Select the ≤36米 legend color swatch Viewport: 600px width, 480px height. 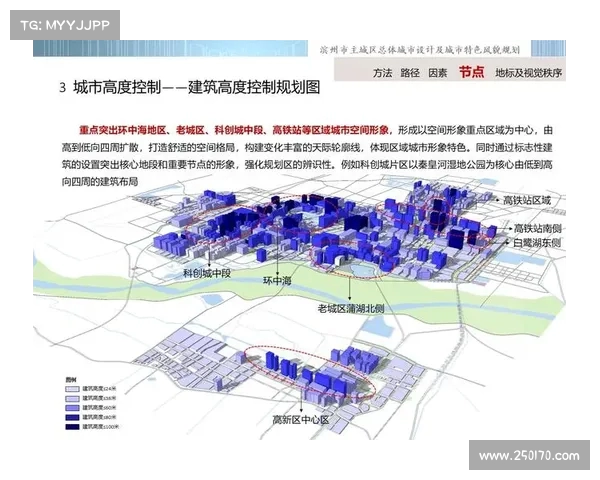point(74,398)
